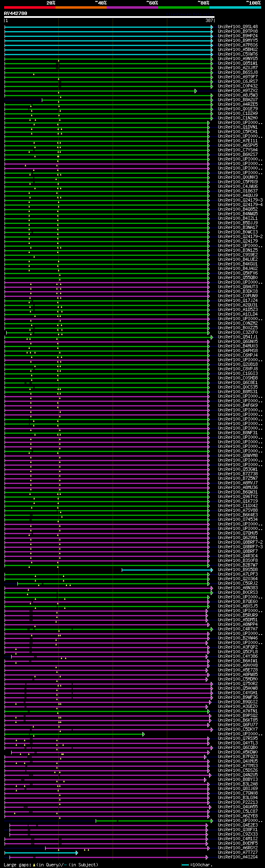Select label UniRef100_A9TZV2

point(238,91)
